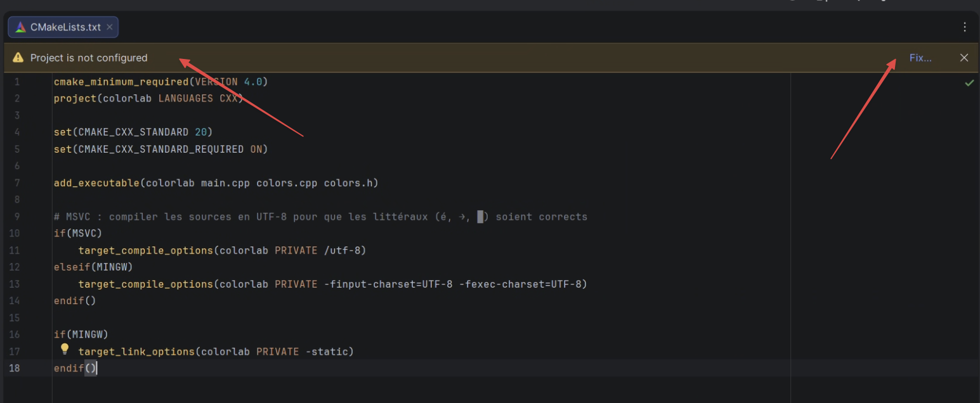Click the -finput-charset=UTF-8 option text
Screen dimensions: 980x403
[x=388, y=284]
